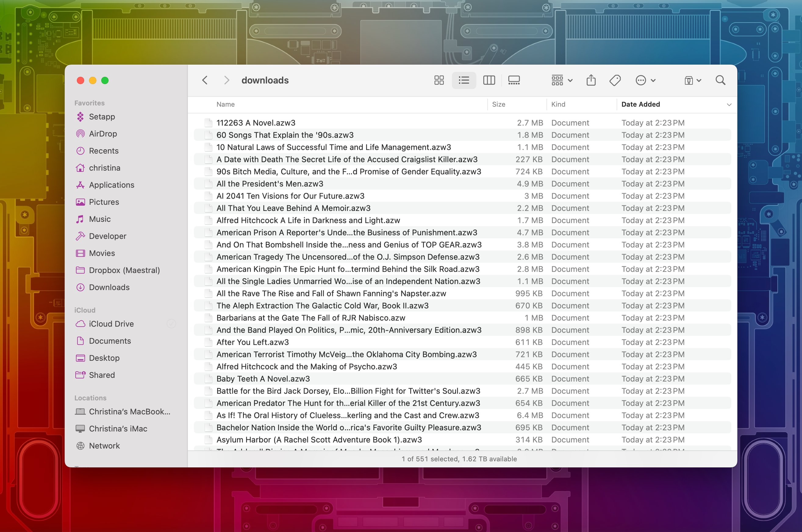Select 10 Natural Laws of Successful Time file
The image size is (802, 532).
coord(463,147)
